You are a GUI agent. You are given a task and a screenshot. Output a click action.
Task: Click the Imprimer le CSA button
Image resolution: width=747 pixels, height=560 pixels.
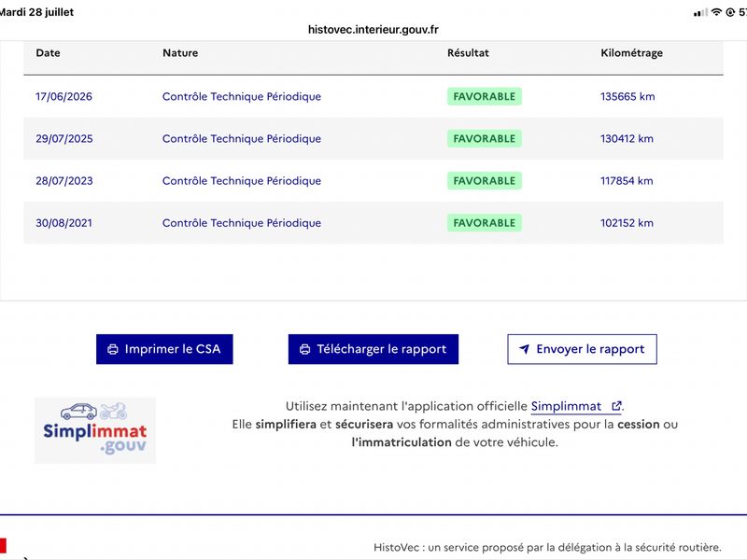click(x=164, y=349)
